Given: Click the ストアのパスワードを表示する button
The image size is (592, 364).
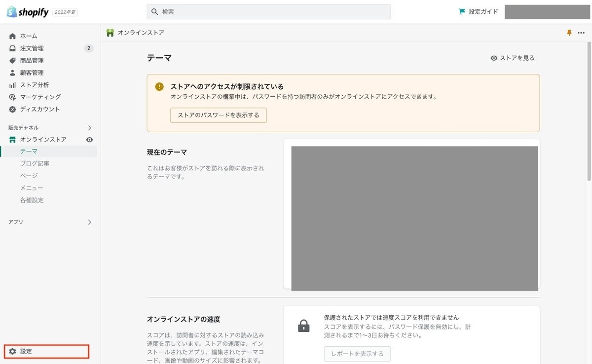Looking at the screenshot, I should (219, 115).
